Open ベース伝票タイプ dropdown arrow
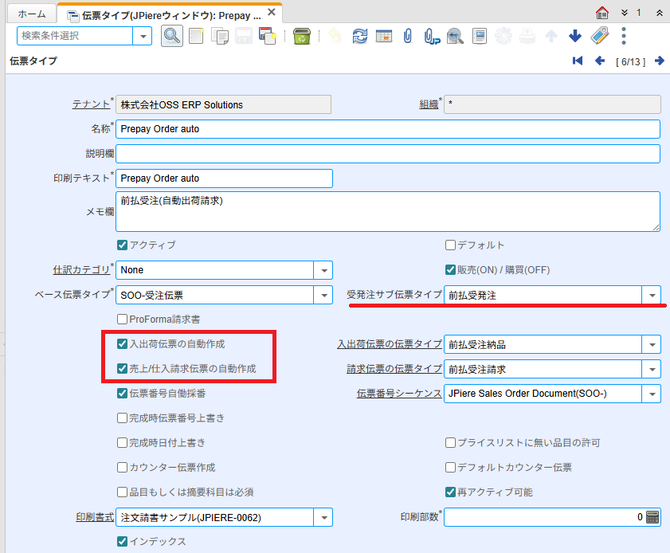Viewport: 670px width, 553px height. (x=323, y=295)
